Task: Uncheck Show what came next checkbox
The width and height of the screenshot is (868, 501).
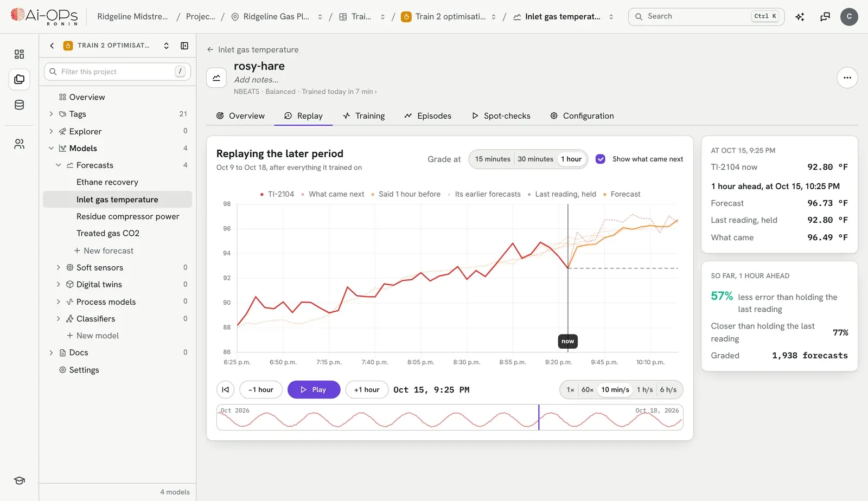Action: 601,159
